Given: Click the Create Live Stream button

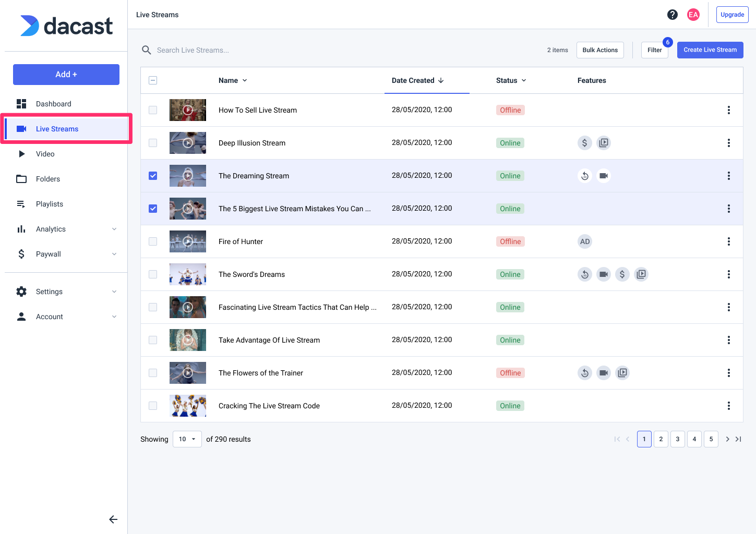Looking at the screenshot, I should pos(710,50).
